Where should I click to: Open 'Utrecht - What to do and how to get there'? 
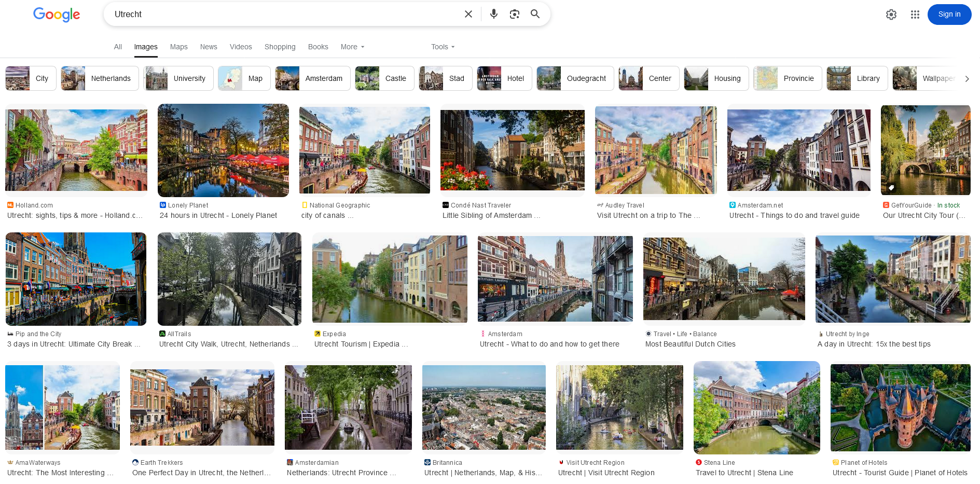tap(549, 344)
